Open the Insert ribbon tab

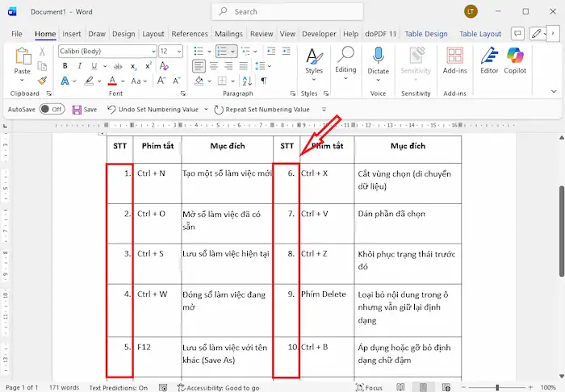pyautogui.click(x=72, y=34)
